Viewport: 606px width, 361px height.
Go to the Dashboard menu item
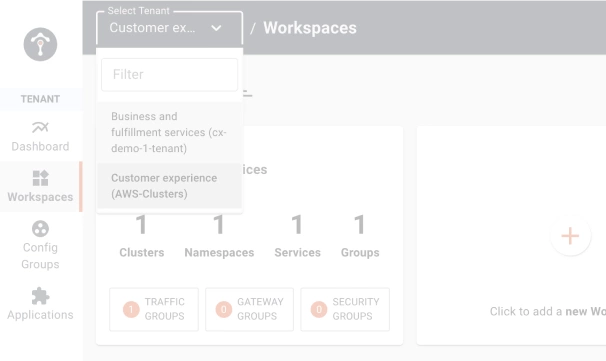pyautogui.click(x=40, y=136)
